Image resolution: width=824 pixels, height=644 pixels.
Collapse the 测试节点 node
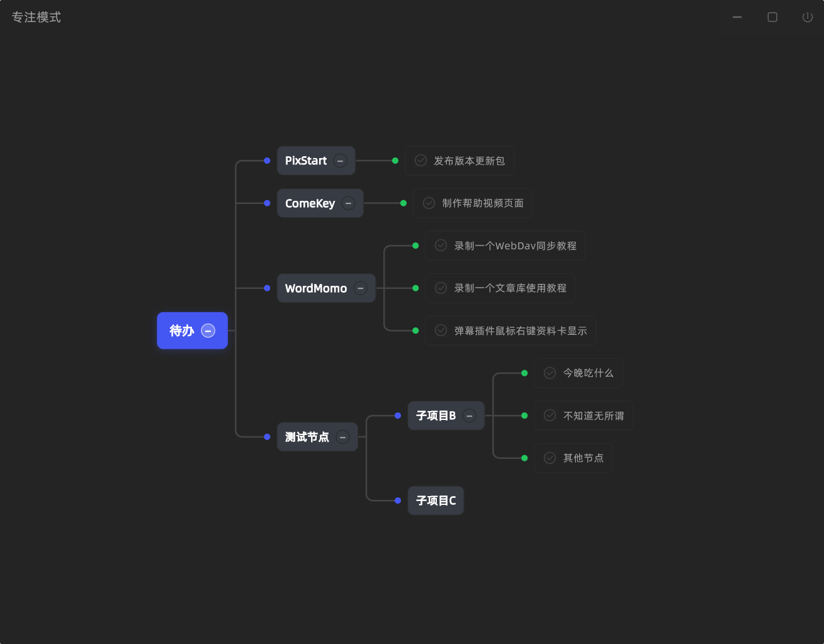click(x=342, y=437)
